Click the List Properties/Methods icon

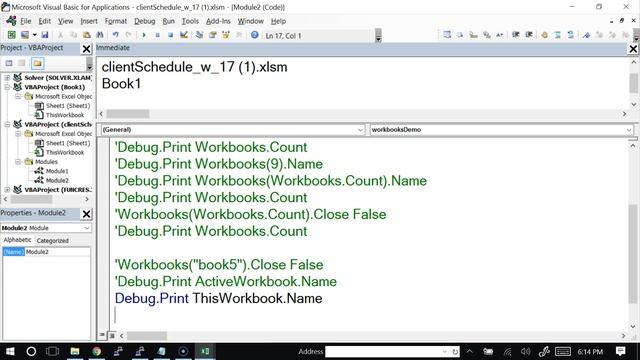(447, 35)
